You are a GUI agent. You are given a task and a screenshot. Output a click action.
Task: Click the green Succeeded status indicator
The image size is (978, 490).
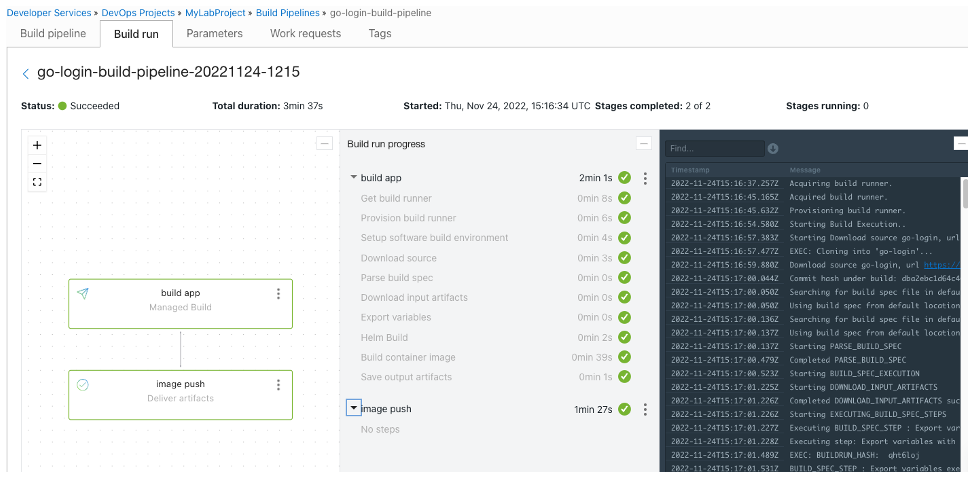tap(62, 106)
